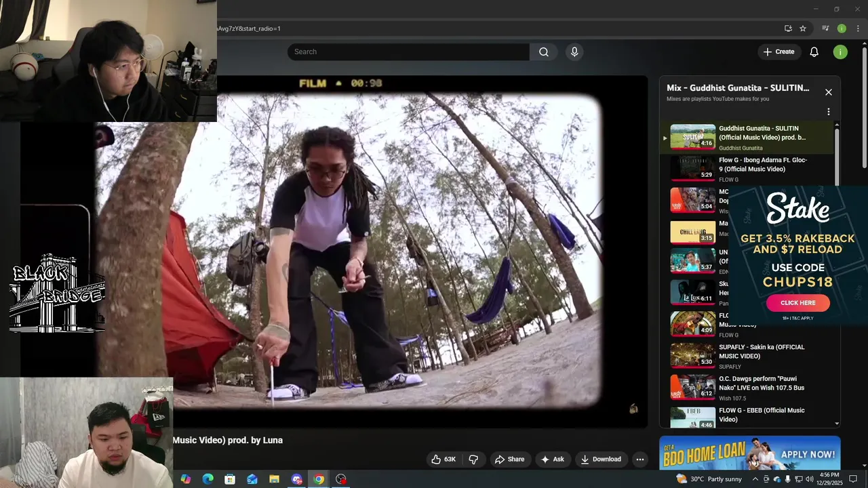The height and width of the screenshot is (488, 868).
Task: Open the taskbar clock 4:56 PM
Action: pyautogui.click(x=829, y=479)
